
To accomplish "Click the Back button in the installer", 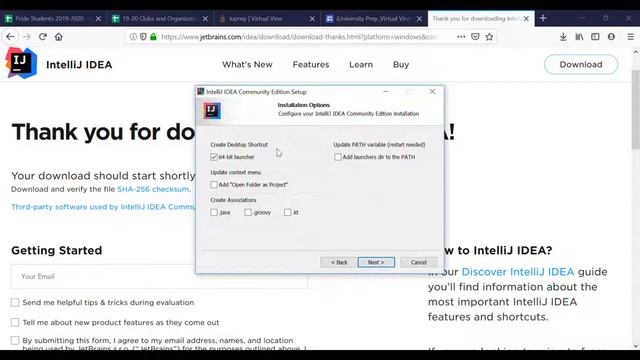I will click(338, 262).
